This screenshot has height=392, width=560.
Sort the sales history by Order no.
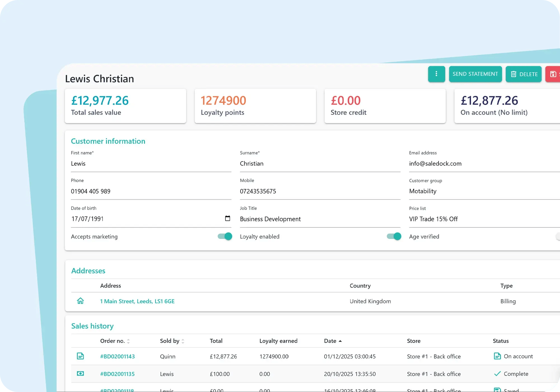[x=128, y=341]
